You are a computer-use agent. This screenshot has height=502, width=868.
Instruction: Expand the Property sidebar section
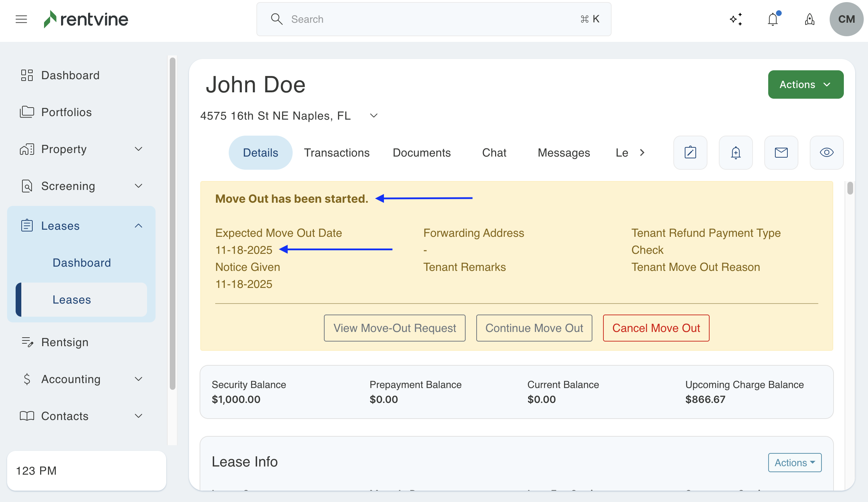point(139,149)
